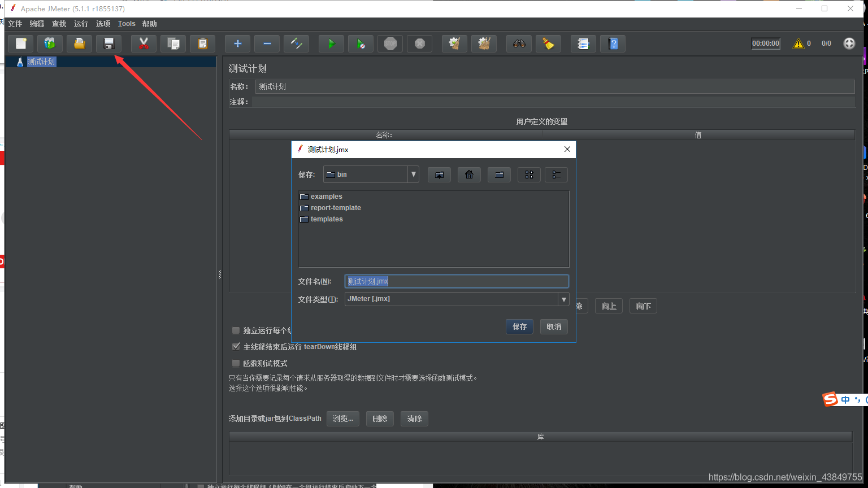Toggle run thread groups consecutively checkbox
This screenshot has height=488, width=868.
coord(236,330)
